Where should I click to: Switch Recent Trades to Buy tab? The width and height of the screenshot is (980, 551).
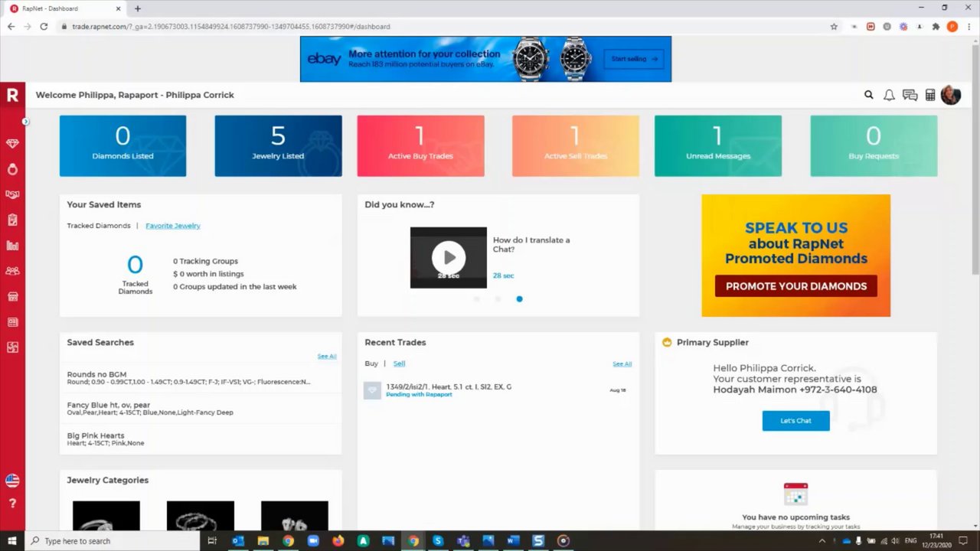click(x=371, y=364)
